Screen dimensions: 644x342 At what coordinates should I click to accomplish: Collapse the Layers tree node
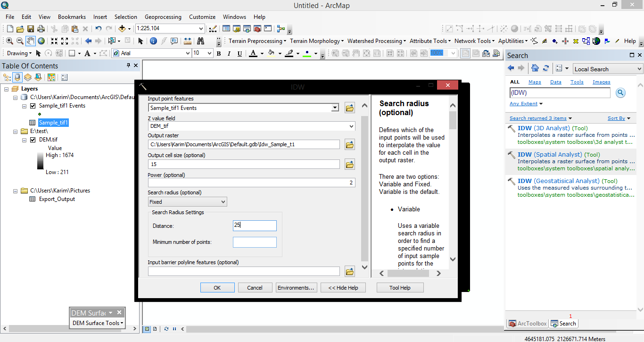coord(6,89)
